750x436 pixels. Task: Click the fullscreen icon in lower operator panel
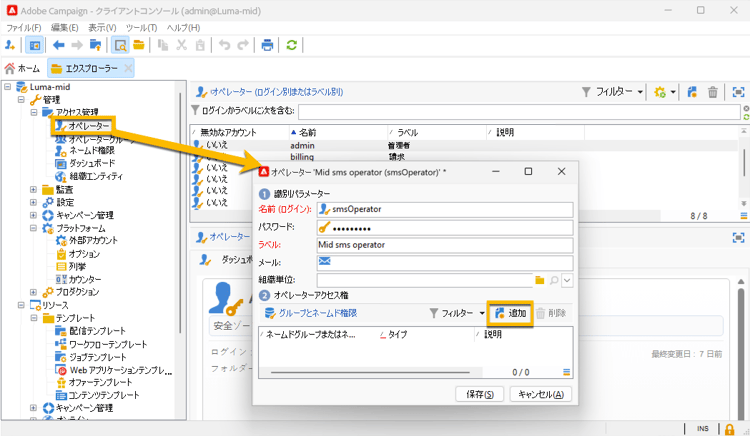pos(739,238)
